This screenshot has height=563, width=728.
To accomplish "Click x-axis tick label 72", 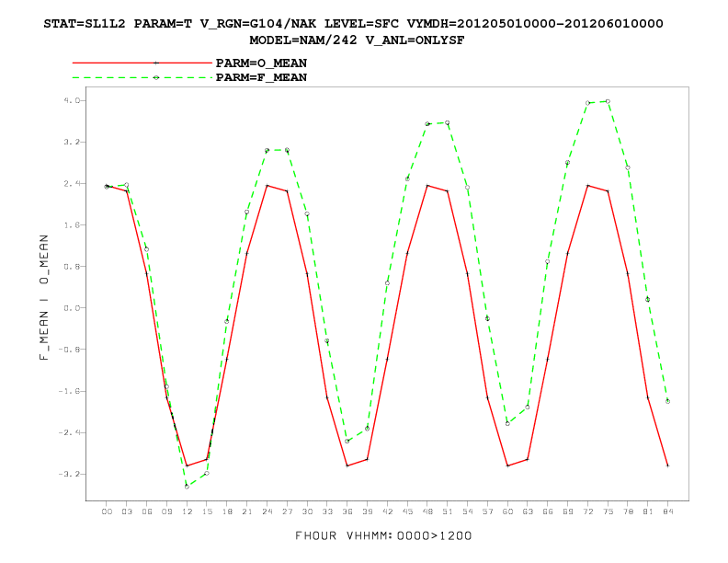I will pyautogui.click(x=587, y=511).
